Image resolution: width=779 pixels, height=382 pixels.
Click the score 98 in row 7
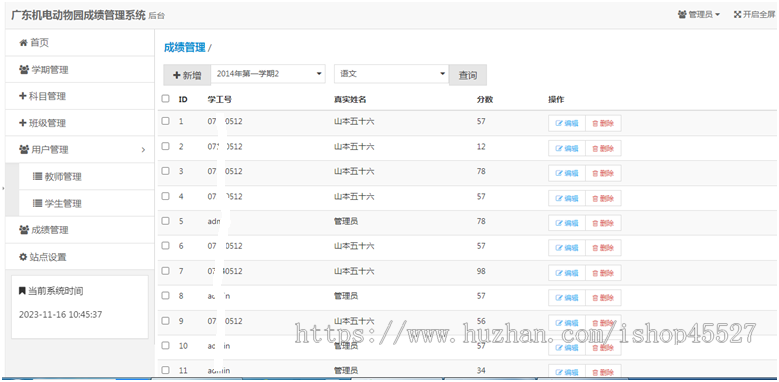(x=481, y=271)
